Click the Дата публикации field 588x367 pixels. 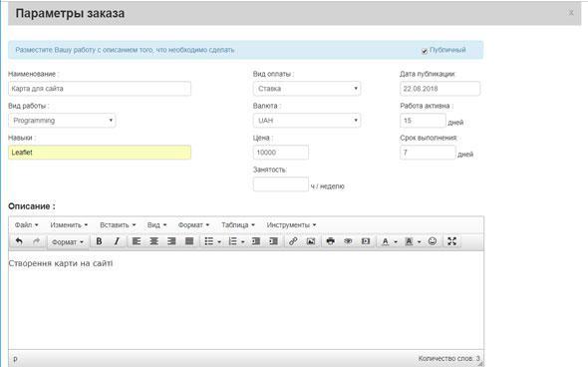(440, 89)
